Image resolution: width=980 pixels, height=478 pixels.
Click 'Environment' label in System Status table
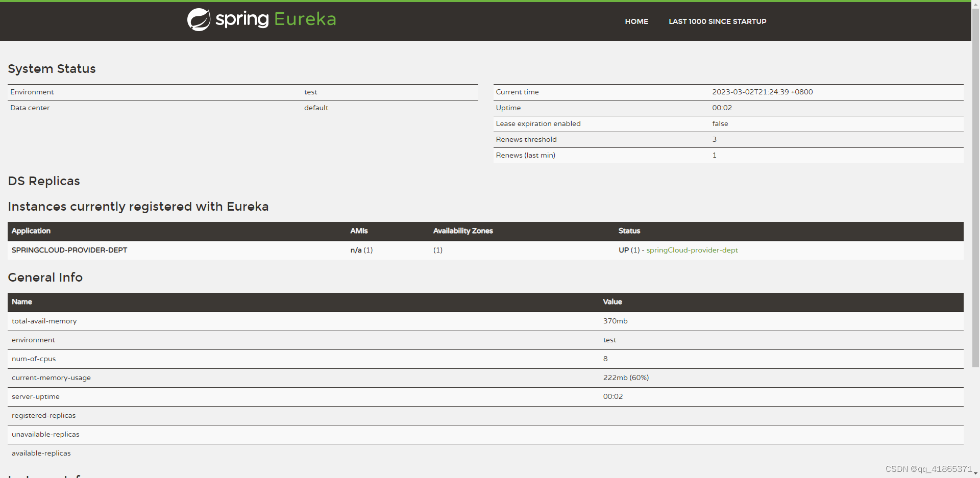coord(32,92)
